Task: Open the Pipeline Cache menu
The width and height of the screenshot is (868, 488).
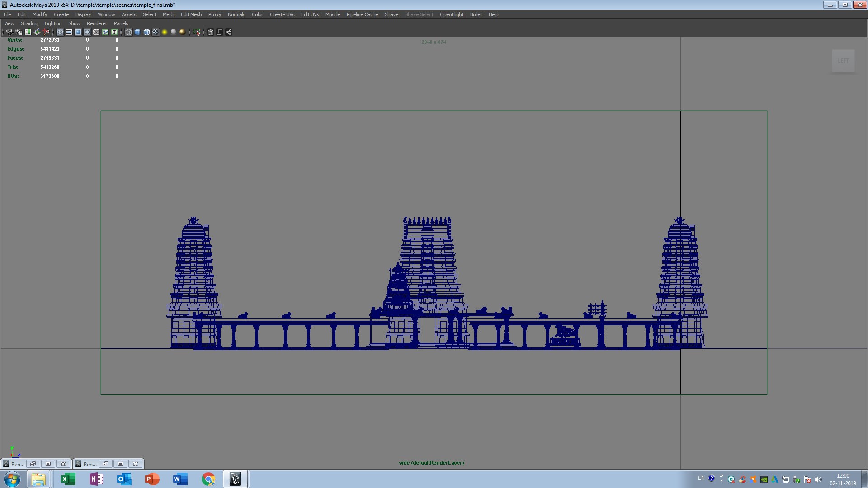Action: tap(362, 14)
